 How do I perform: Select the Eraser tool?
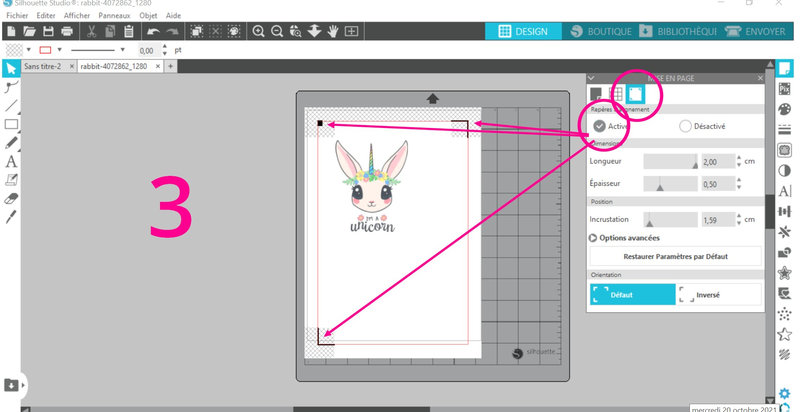pos(11,197)
